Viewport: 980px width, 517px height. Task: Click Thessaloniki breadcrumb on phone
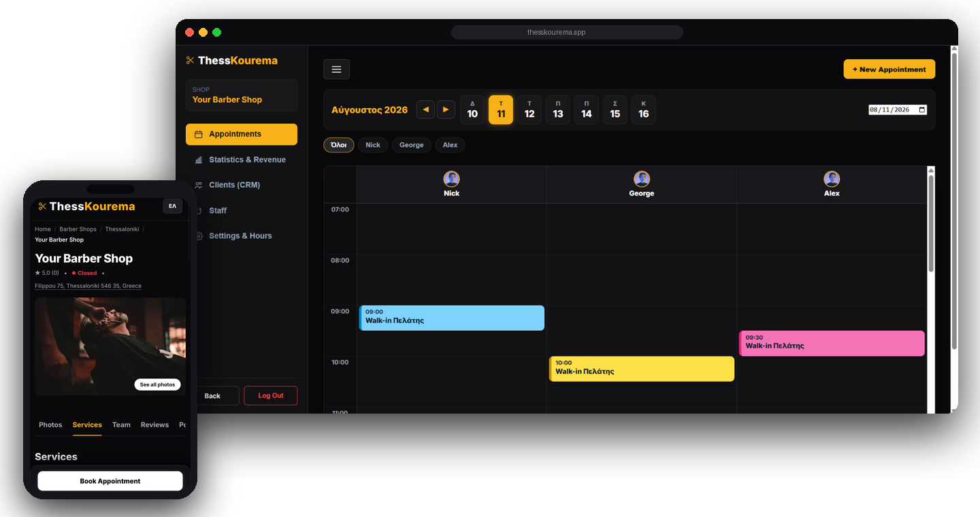tap(122, 229)
